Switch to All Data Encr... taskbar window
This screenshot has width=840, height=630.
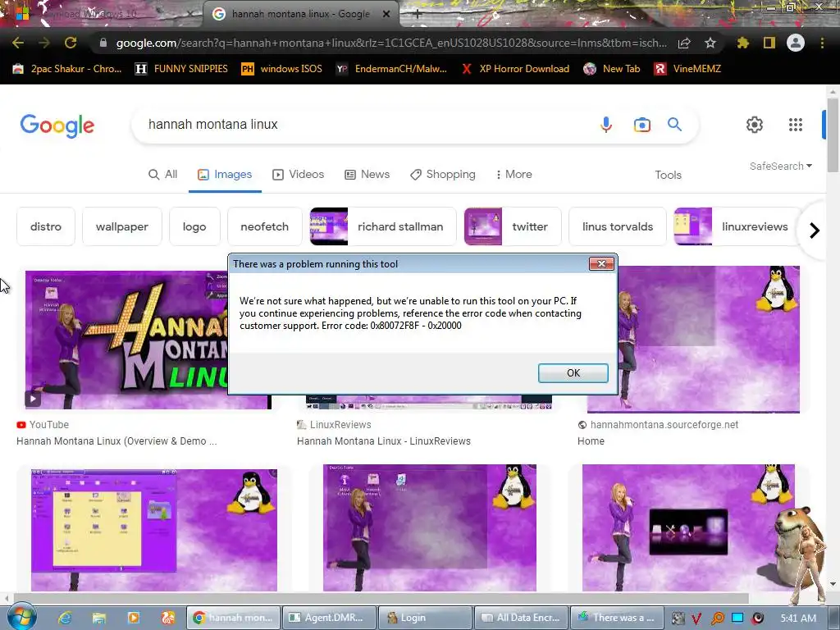pos(521,618)
